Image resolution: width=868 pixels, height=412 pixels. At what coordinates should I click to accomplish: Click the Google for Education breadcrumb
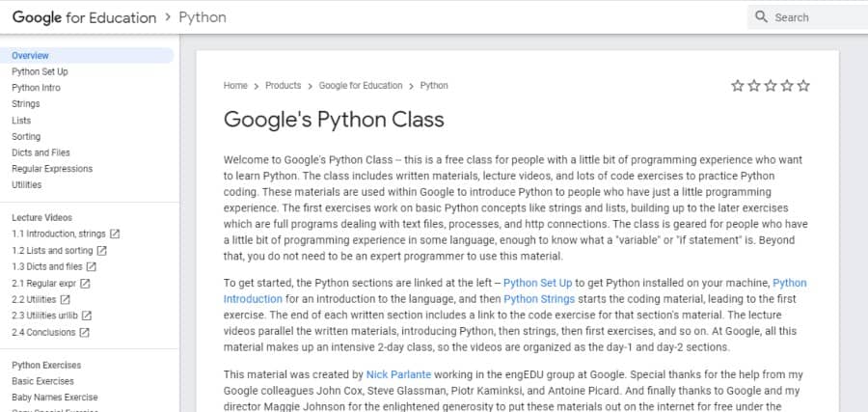(361, 85)
